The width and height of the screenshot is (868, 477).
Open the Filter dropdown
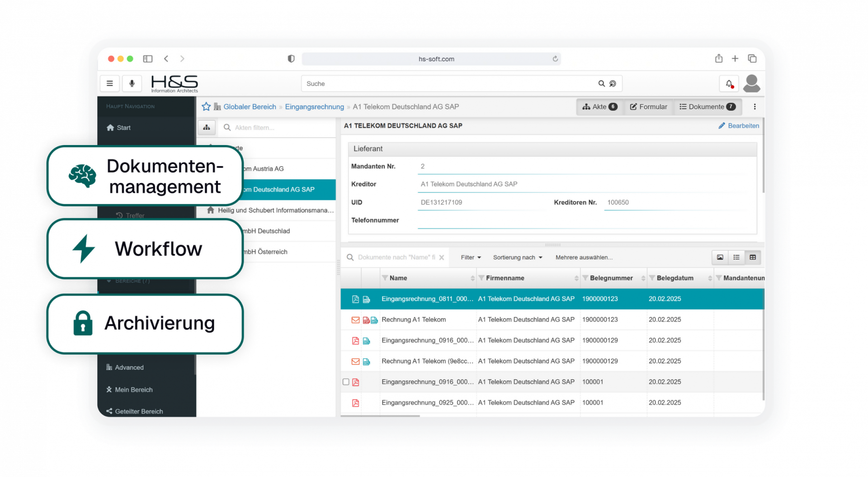pos(471,257)
